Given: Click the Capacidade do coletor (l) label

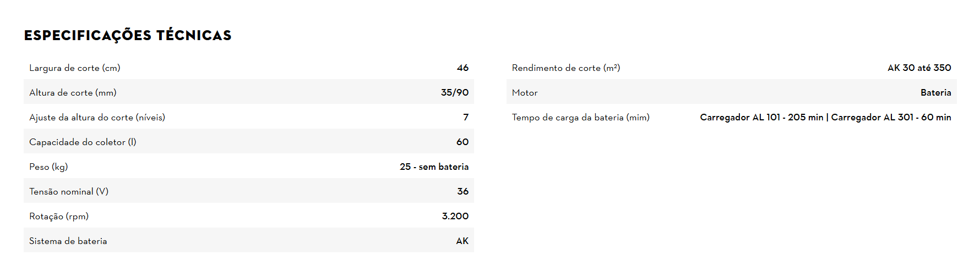Looking at the screenshot, I should click(x=83, y=142).
